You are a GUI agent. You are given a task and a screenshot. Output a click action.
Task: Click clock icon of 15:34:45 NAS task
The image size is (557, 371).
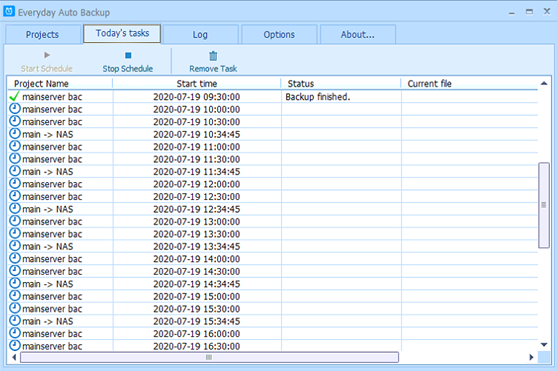[15, 320]
